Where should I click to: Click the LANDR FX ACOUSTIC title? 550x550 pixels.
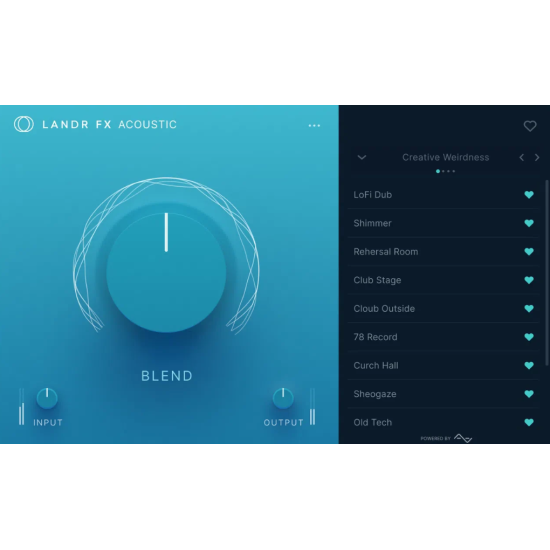[x=109, y=125]
